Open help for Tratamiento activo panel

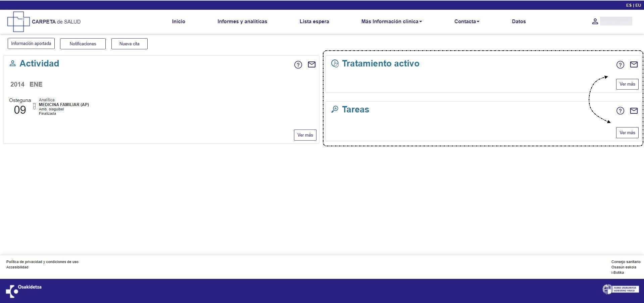tap(620, 65)
